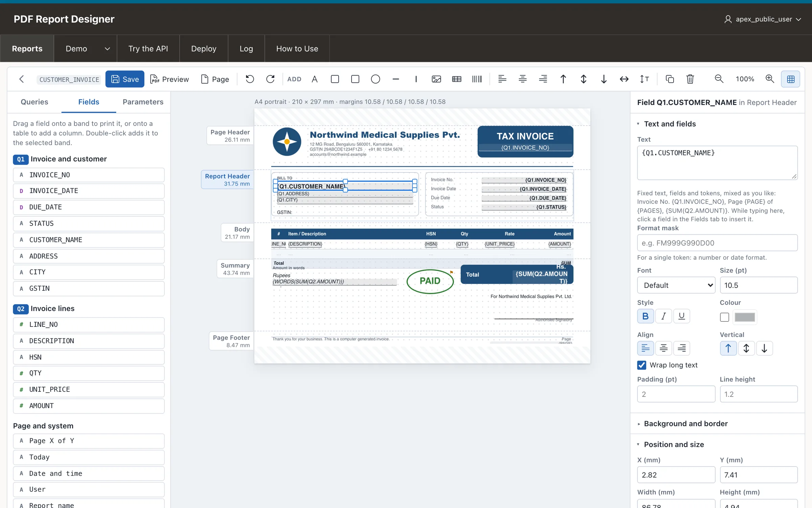Toggle Italic style
The width and height of the screenshot is (812, 508).
click(663, 316)
